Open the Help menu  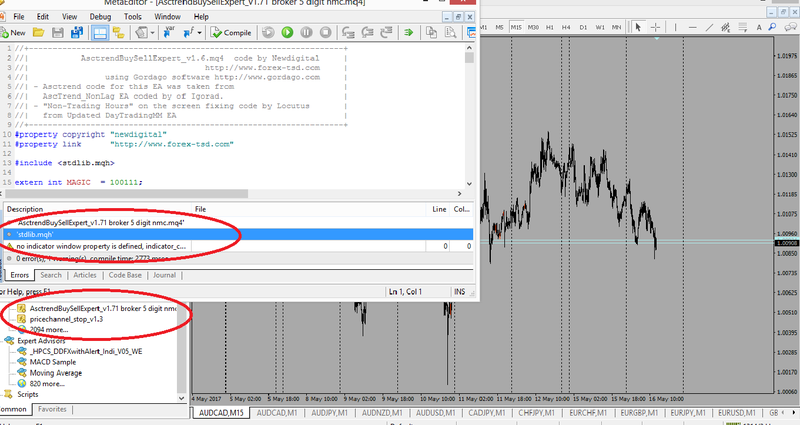[201, 17]
